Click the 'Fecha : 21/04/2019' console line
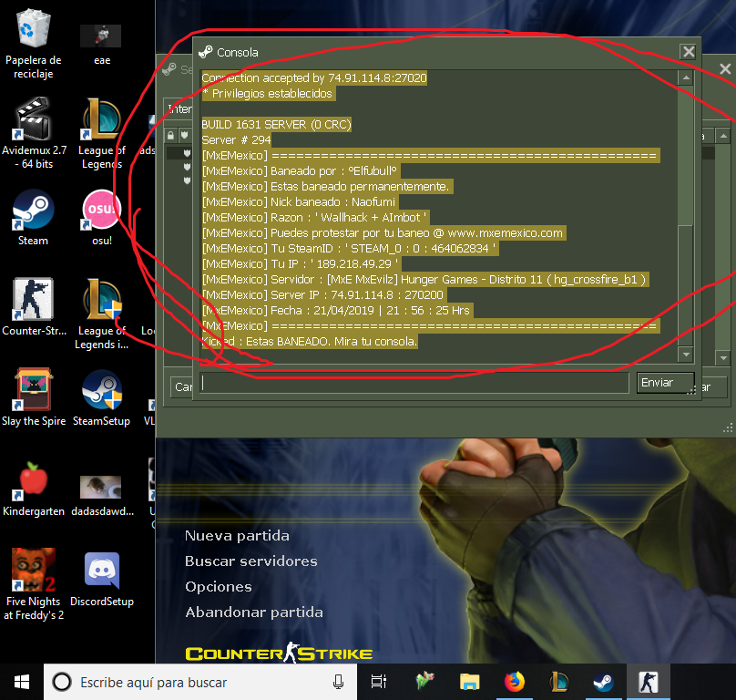This screenshot has width=736, height=700. point(338,311)
